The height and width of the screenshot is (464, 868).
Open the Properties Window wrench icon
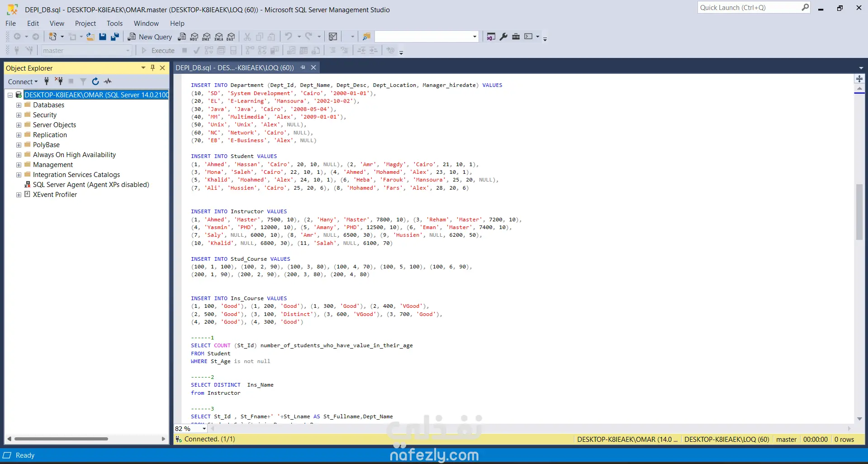tap(503, 37)
